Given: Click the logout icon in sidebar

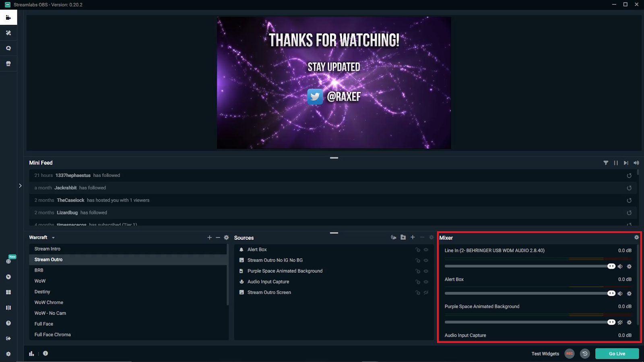Looking at the screenshot, I should (8, 338).
